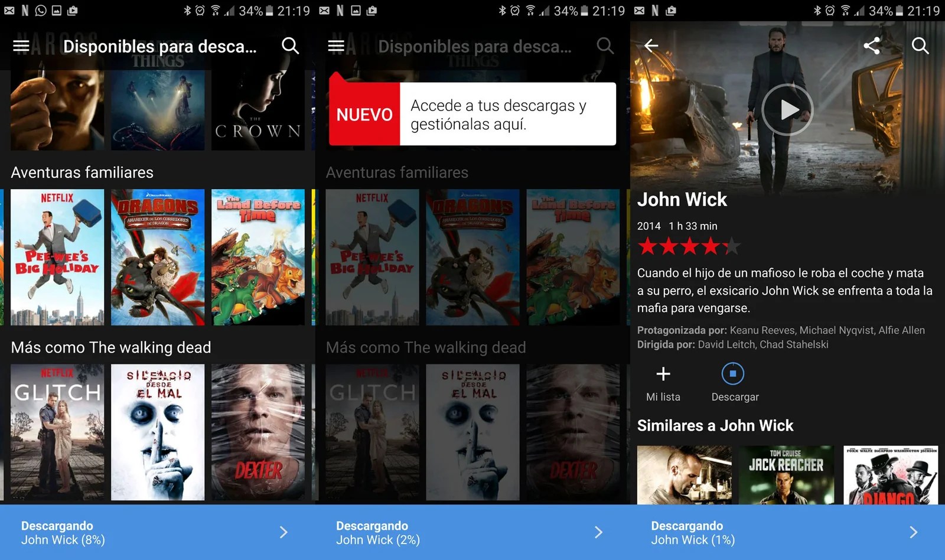Tap the 'Disponibles para desca...' title in the left panel

pyautogui.click(x=160, y=47)
